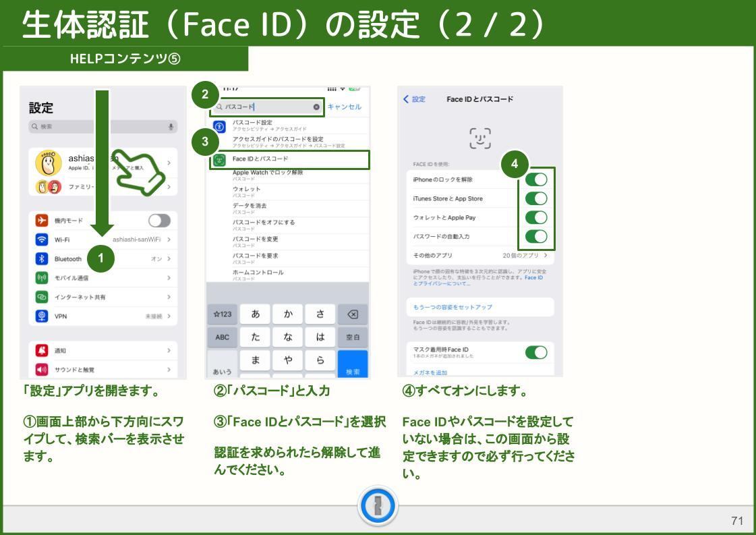Tap the インターネット共有 link icon
756x535 pixels.
pyautogui.click(x=42, y=297)
